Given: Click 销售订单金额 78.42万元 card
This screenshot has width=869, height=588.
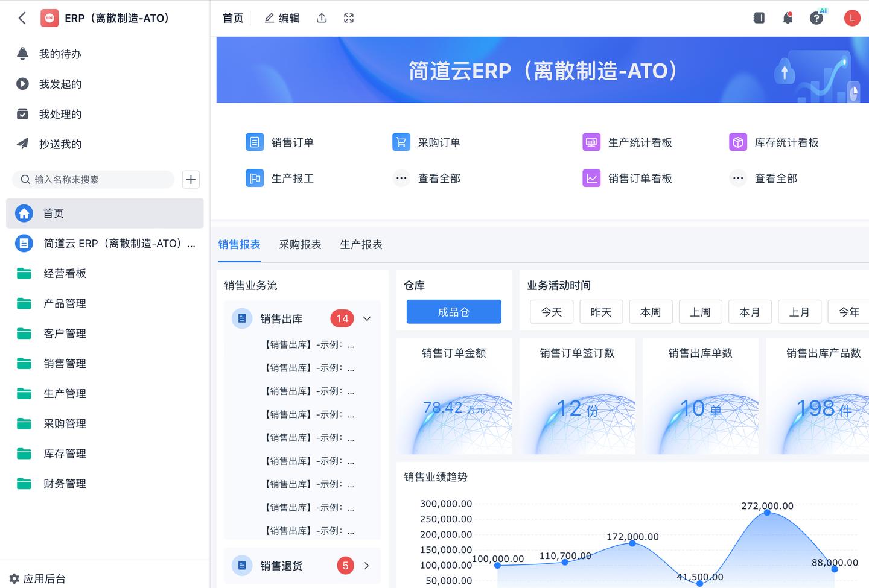Looking at the screenshot, I should point(454,396).
